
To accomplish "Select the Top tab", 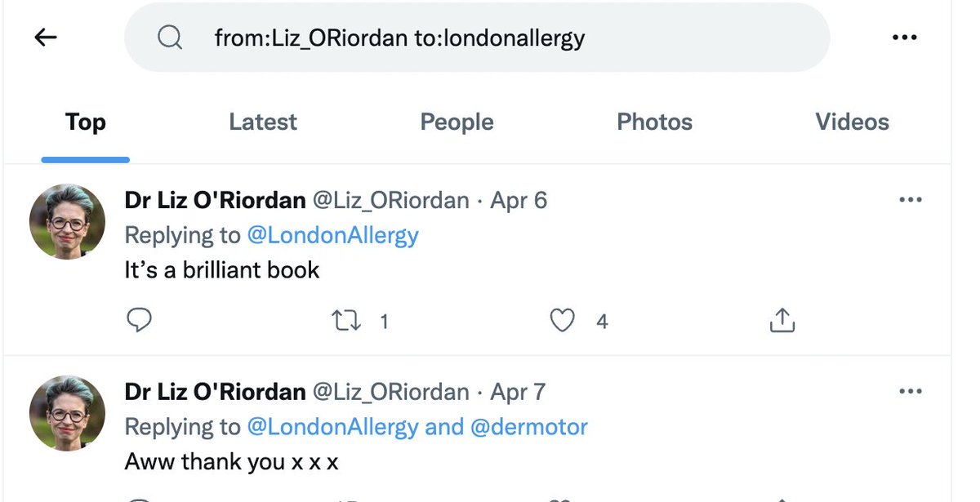I will pyautogui.click(x=86, y=122).
